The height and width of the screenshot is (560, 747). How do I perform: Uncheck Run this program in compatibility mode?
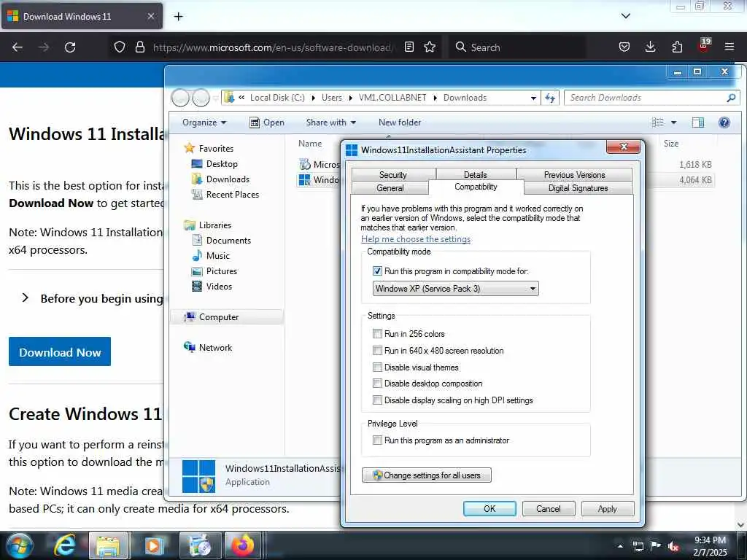[x=377, y=271]
